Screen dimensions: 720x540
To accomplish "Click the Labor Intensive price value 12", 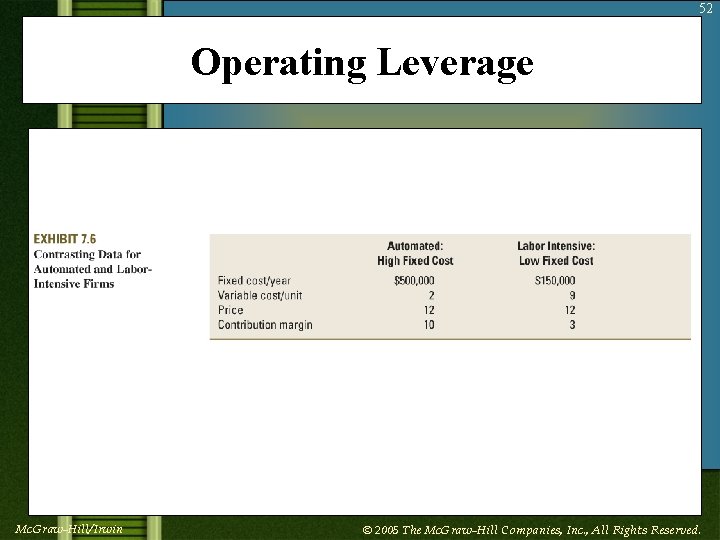I will pyautogui.click(x=570, y=310).
